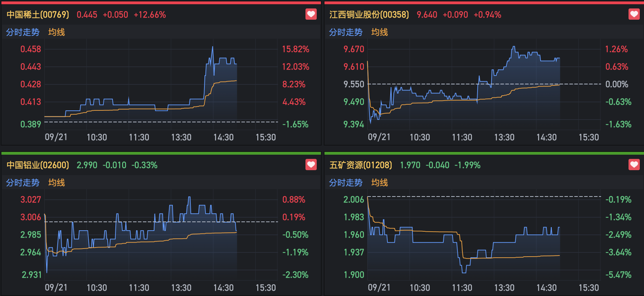644x296 pixels.
Task: Toggle the heart icon for 江西铜业股份
Action: (x=634, y=14)
